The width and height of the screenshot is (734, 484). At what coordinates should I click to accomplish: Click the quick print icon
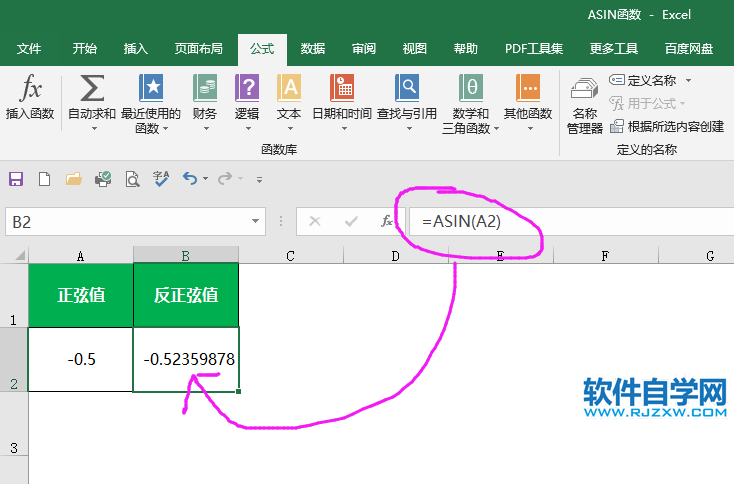[103, 179]
